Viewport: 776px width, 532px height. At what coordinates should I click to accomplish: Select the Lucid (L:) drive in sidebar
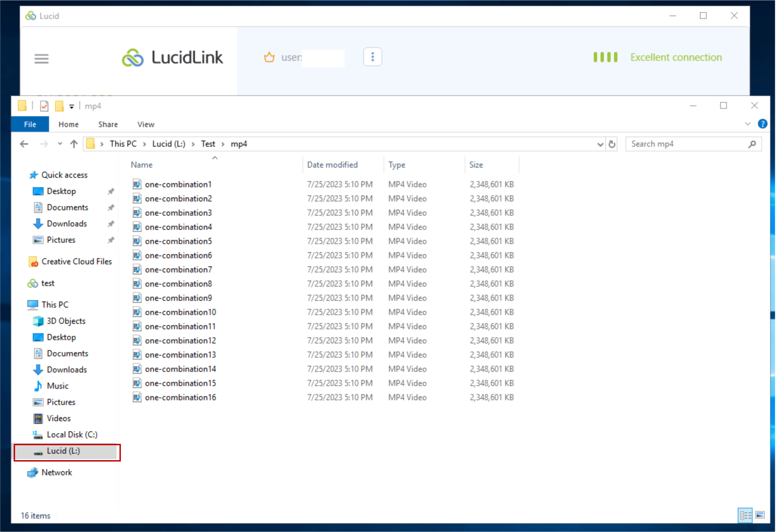(64, 451)
